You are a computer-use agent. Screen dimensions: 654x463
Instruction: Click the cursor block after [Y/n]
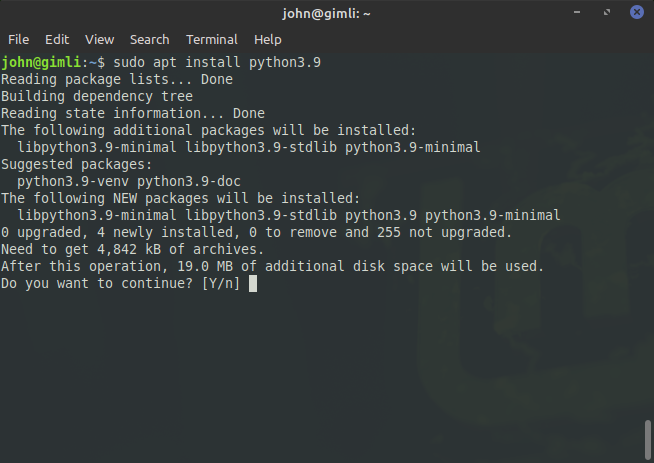tap(253, 284)
